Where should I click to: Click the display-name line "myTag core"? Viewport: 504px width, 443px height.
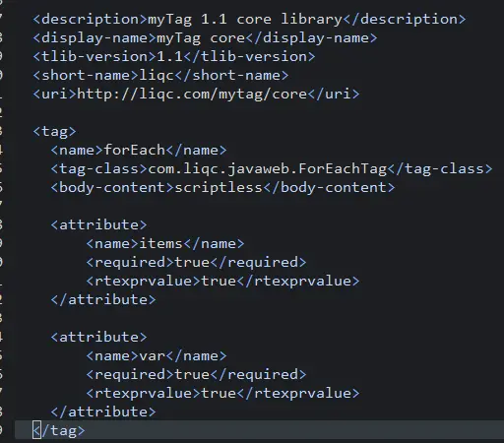click(205, 37)
